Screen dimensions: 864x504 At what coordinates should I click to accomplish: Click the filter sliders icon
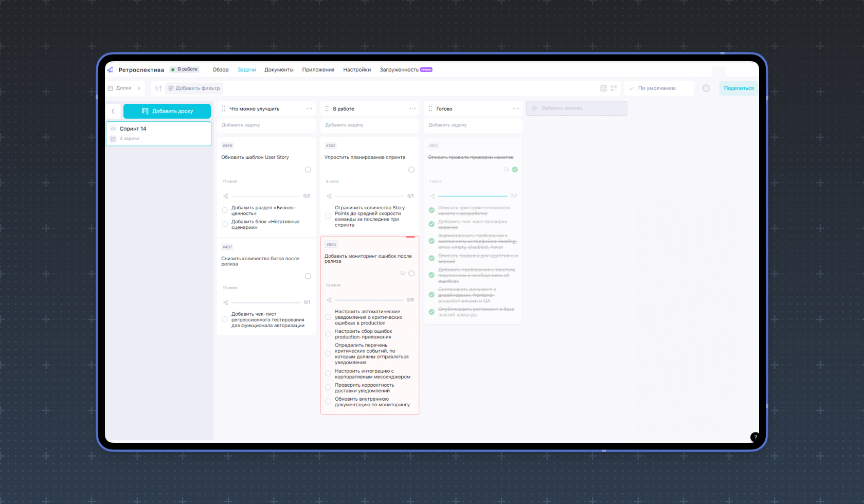[x=158, y=88]
